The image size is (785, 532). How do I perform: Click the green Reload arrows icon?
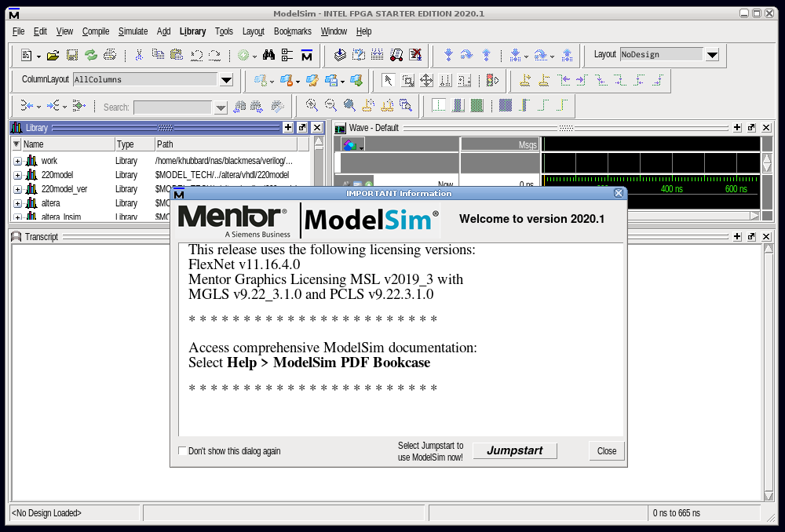tap(91, 55)
